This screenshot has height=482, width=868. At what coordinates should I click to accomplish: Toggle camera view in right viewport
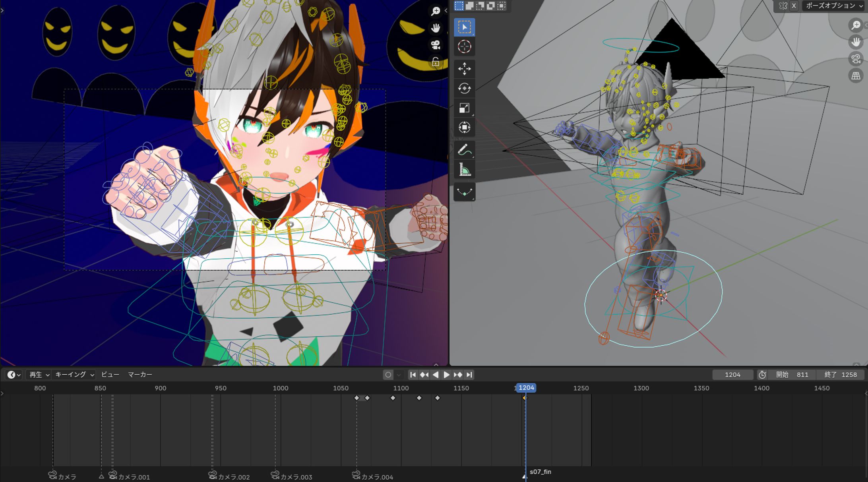[856, 59]
